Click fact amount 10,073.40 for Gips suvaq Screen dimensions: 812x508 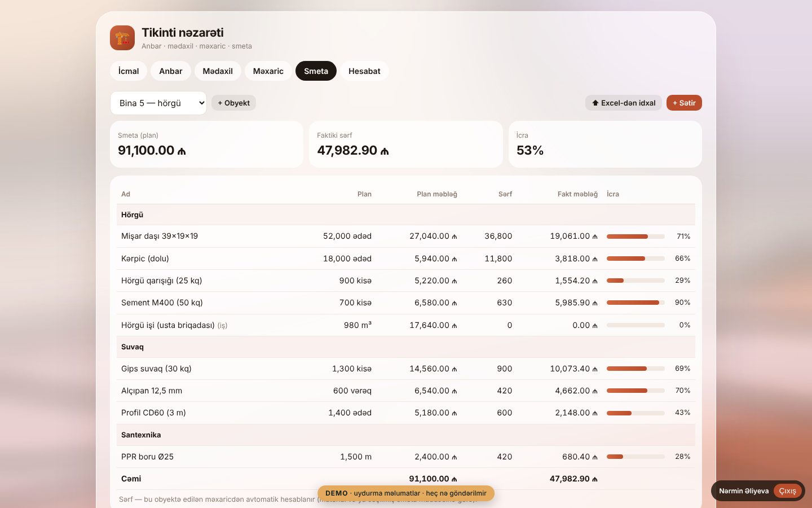point(573,369)
